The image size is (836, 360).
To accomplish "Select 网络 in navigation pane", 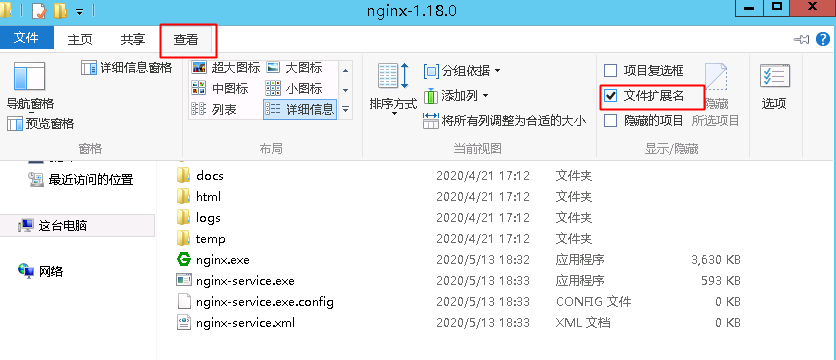I will (41, 271).
